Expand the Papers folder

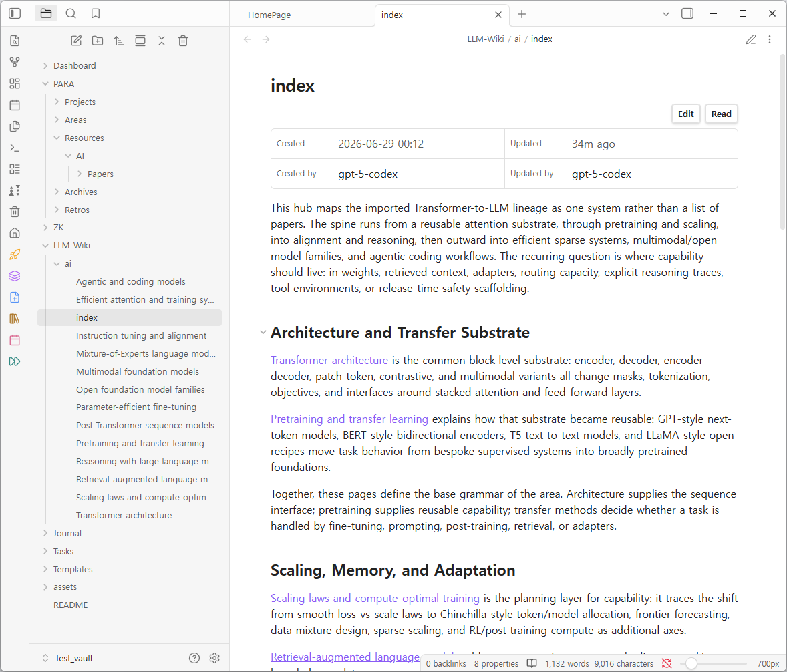coord(80,174)
